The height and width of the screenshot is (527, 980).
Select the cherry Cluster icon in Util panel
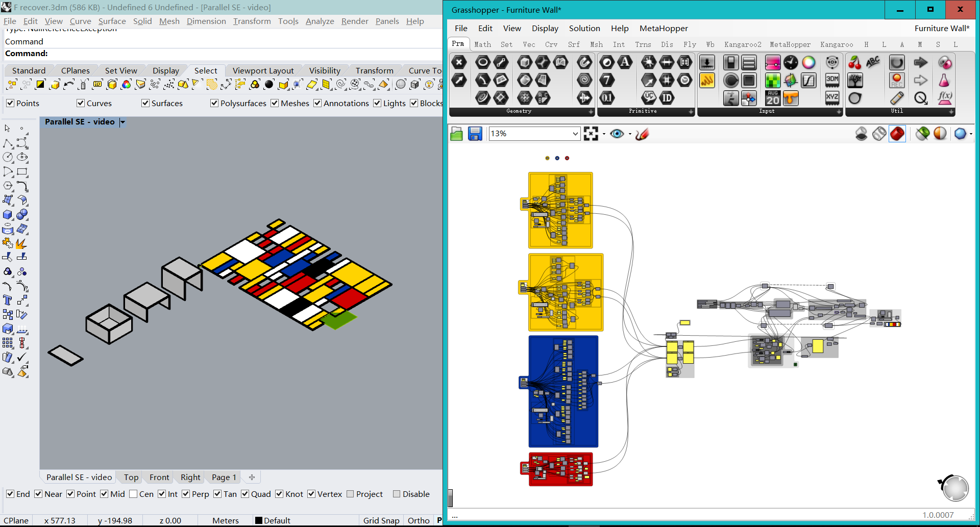[855, 62]
